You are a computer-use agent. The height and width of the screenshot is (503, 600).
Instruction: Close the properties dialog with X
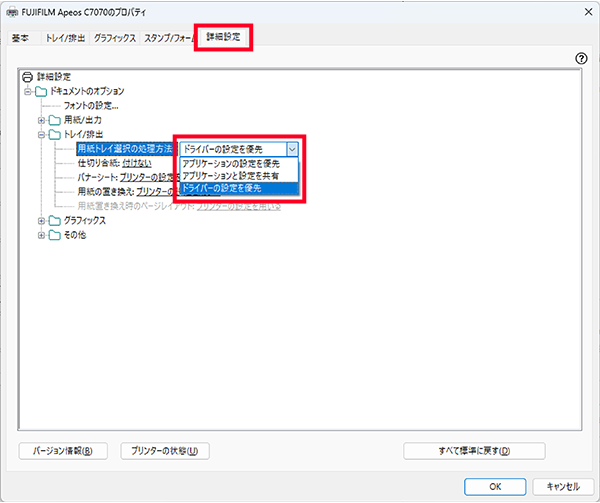coord(589,12)
